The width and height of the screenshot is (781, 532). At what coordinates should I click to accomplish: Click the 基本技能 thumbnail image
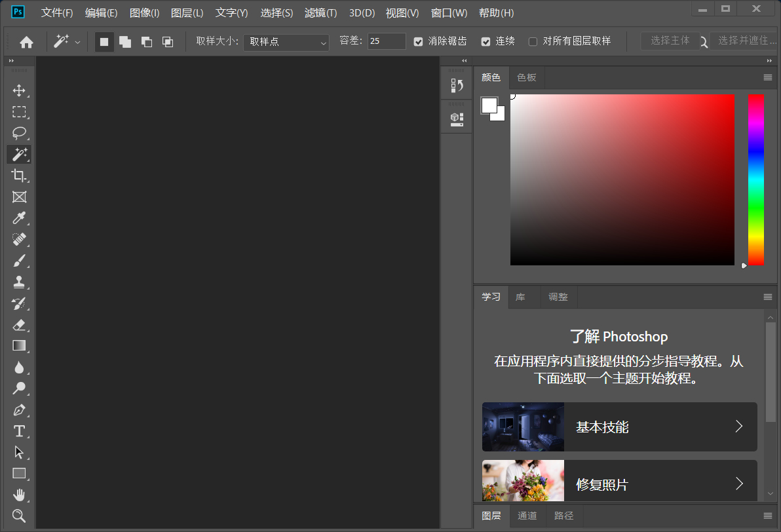tap(523, 427)
